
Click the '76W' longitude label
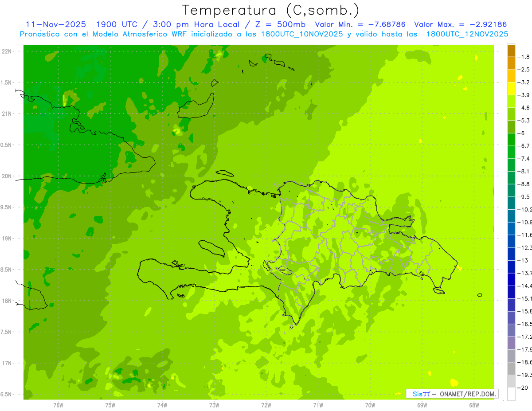click(x=58, y=405)
